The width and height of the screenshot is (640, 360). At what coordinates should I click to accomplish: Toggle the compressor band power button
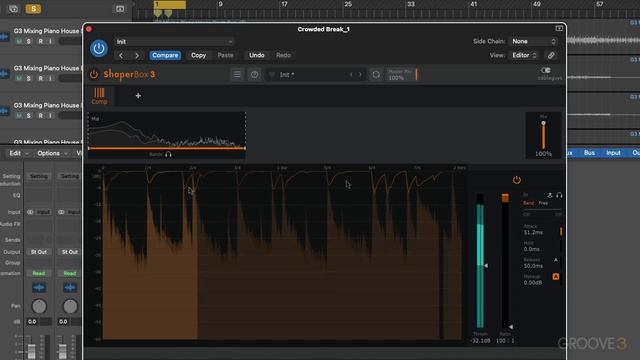click(517, 180)
